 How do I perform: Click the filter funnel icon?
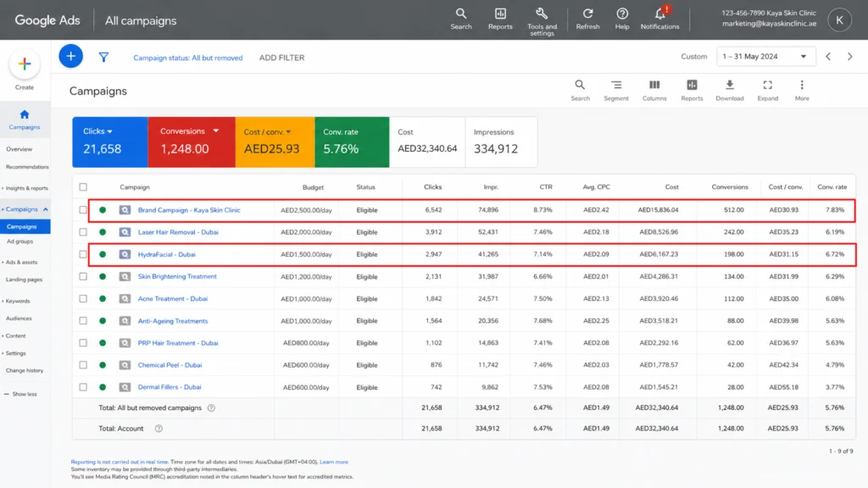tap(103, 57)
